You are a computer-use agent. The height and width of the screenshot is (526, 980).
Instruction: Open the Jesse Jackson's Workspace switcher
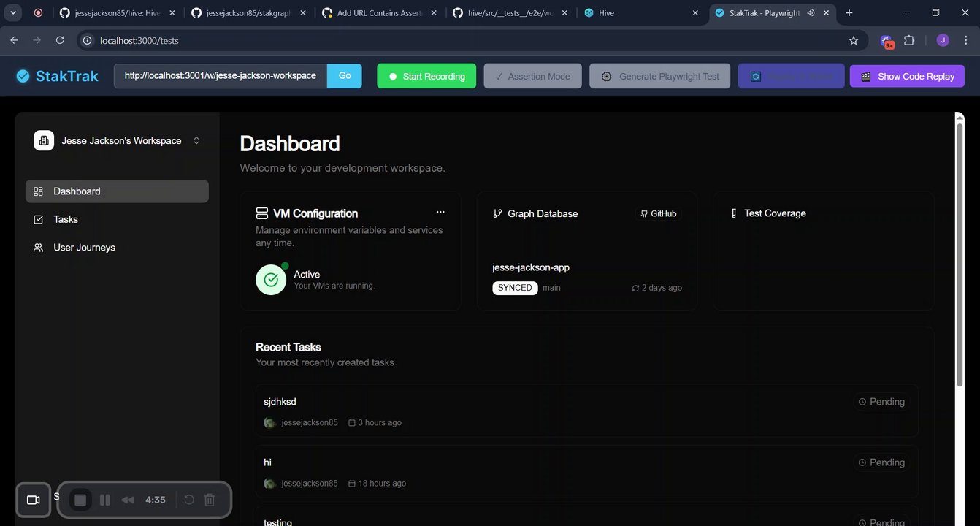pyautogui.click(x=117, y=140)
